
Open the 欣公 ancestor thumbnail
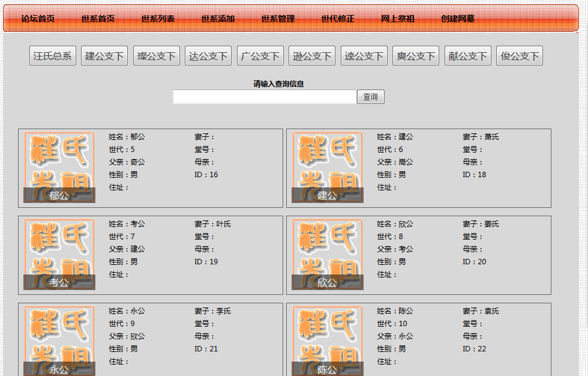(x=328, y=255)
